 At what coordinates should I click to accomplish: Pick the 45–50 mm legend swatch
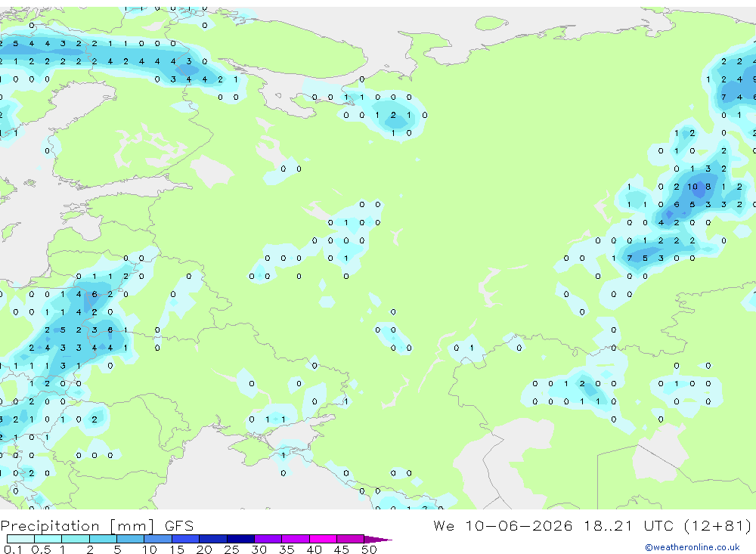[x=350, y=539]
